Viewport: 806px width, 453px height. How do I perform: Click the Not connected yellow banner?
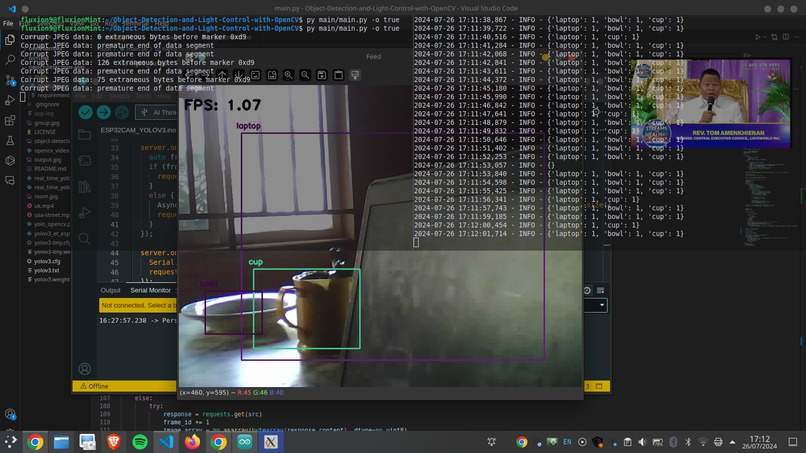tap(138, 305)
